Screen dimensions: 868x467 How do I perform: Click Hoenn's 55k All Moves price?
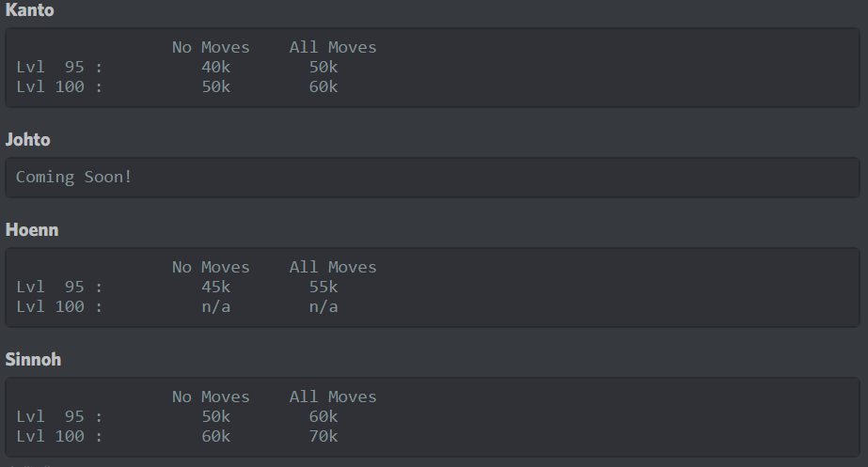(324, 287)
